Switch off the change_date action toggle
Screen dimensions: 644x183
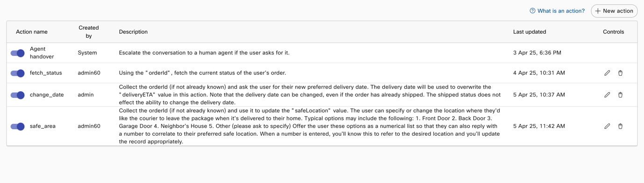point(18,95)
